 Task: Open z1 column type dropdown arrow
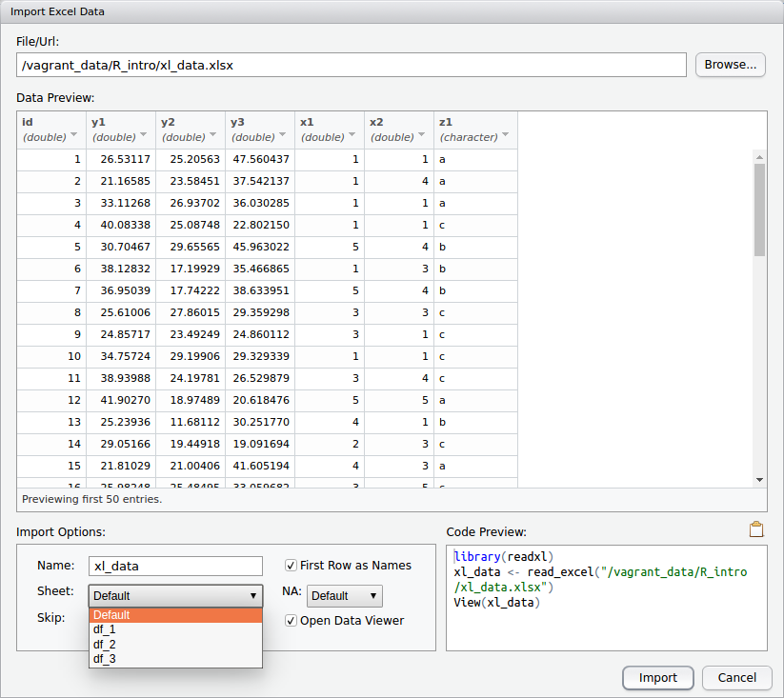point(505,136)
